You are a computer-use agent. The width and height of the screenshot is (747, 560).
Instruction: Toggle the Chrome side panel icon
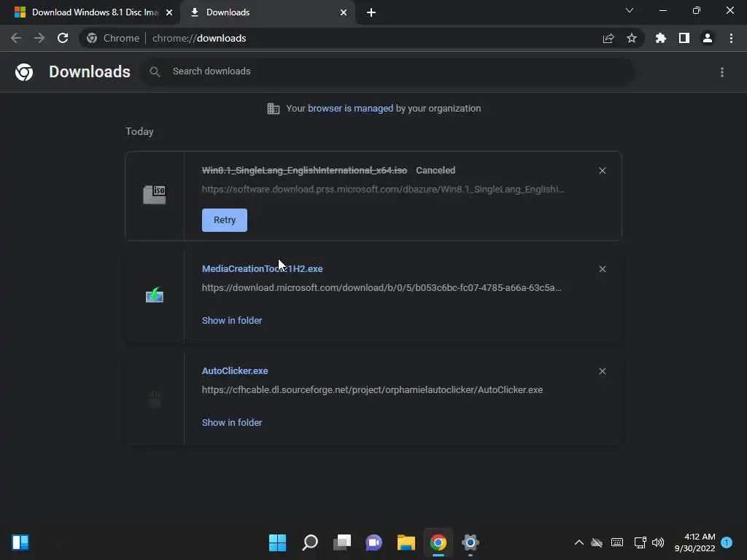click(684, 38)
